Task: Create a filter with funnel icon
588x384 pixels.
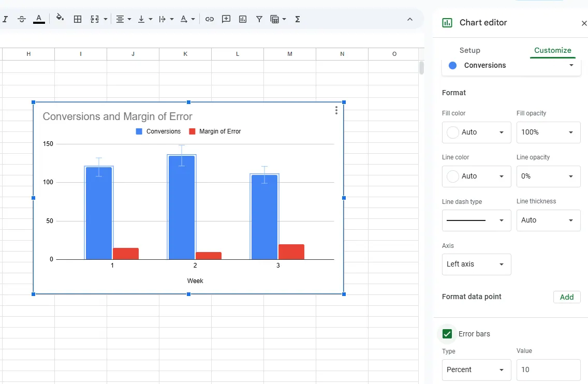Action: point(259,19)
